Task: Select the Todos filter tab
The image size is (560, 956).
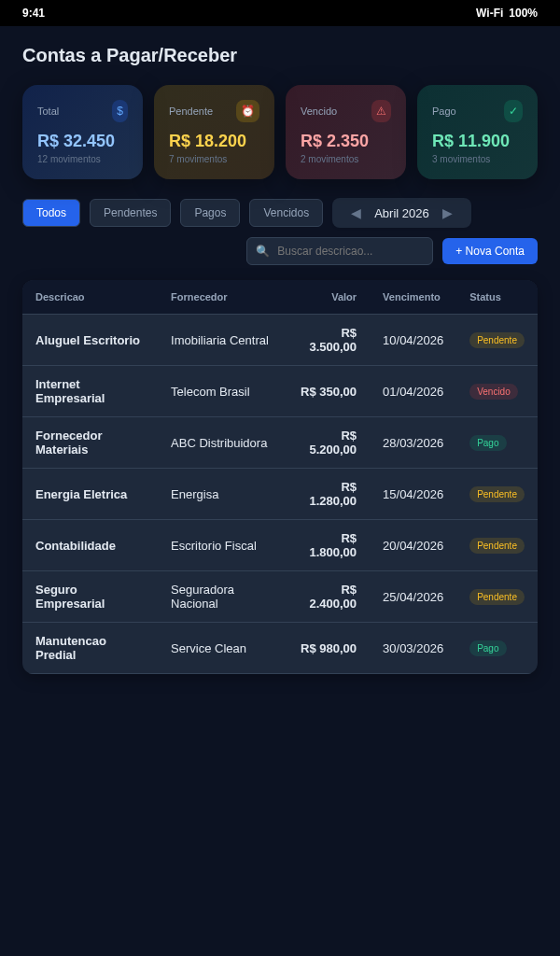Action: pos(51,213)
